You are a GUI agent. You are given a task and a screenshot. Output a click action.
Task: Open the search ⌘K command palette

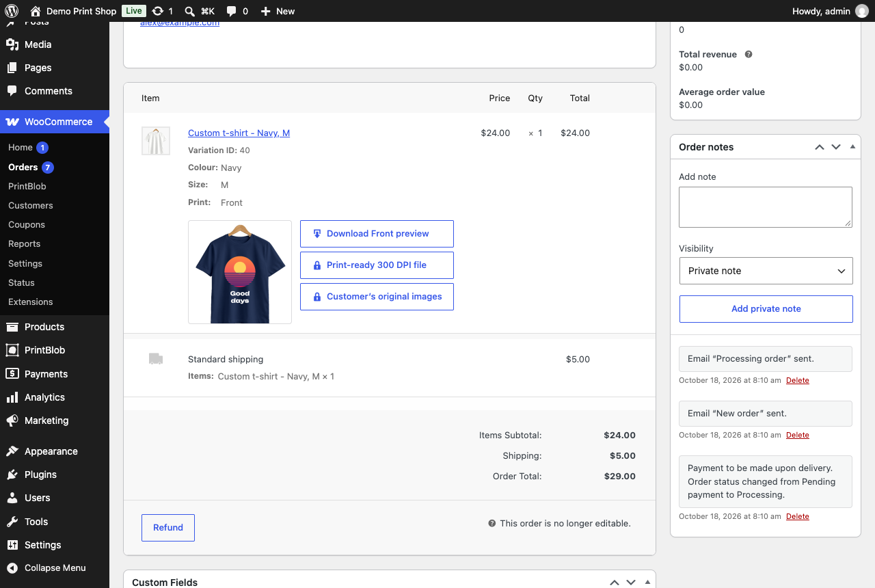click(200, 11)
